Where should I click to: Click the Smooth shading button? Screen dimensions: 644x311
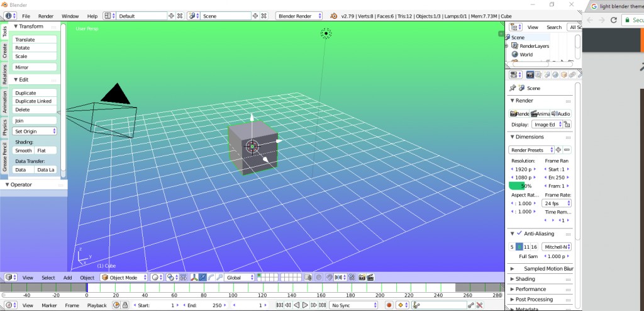point(24,150)
